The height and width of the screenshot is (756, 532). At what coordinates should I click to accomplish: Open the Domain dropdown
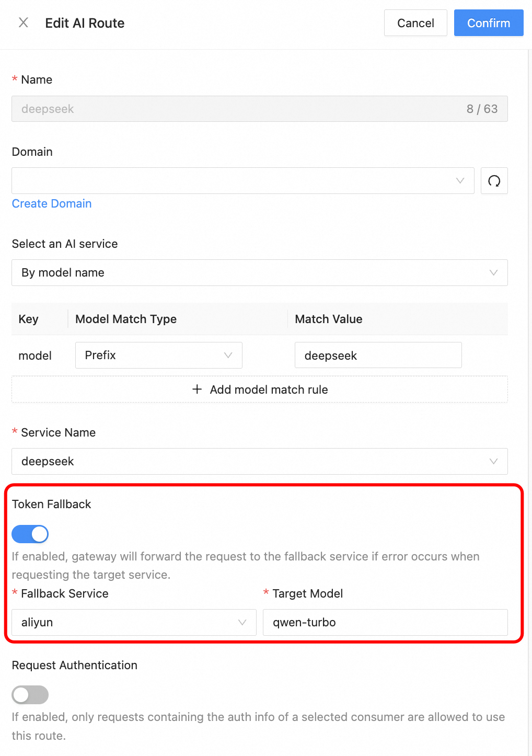243,181
